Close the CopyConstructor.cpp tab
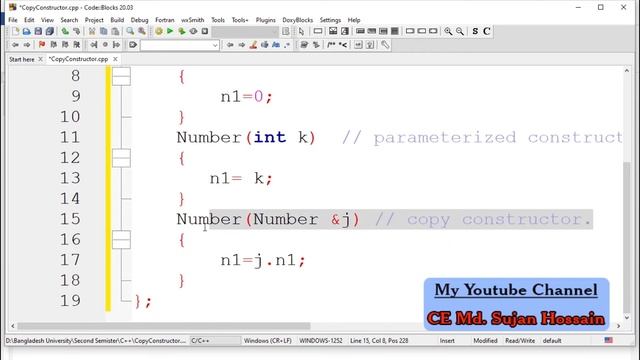The image size is (640, 360). tap(116, 59)
